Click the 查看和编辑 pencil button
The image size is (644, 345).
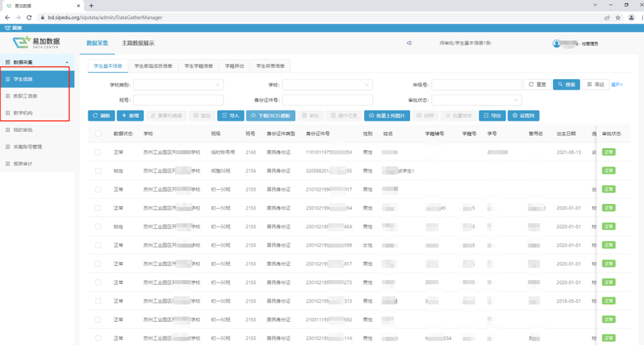coord(166,116)
